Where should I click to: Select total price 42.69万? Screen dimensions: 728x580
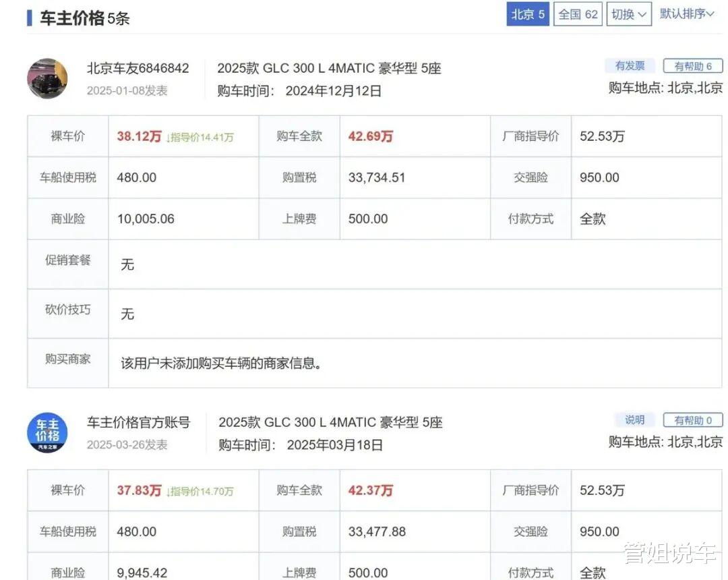tap(371, 136)
